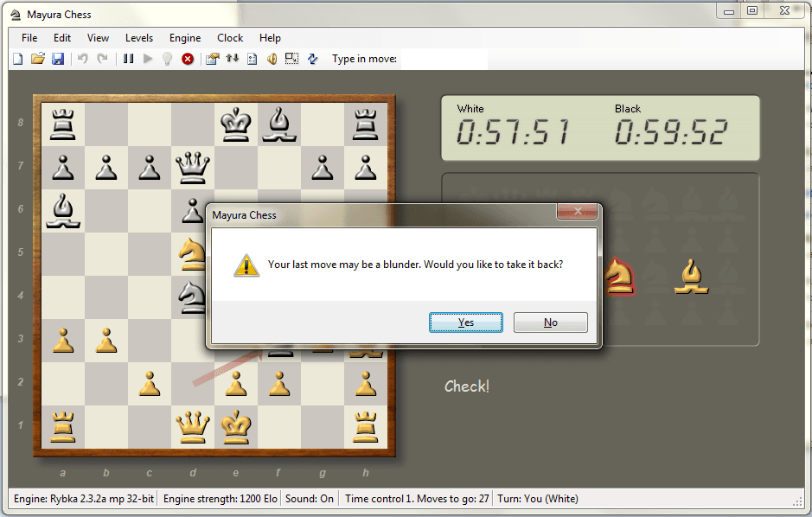The image size is (812, 517).
Task: Click the Black clock 0:59:52
Action: point(671,131)
